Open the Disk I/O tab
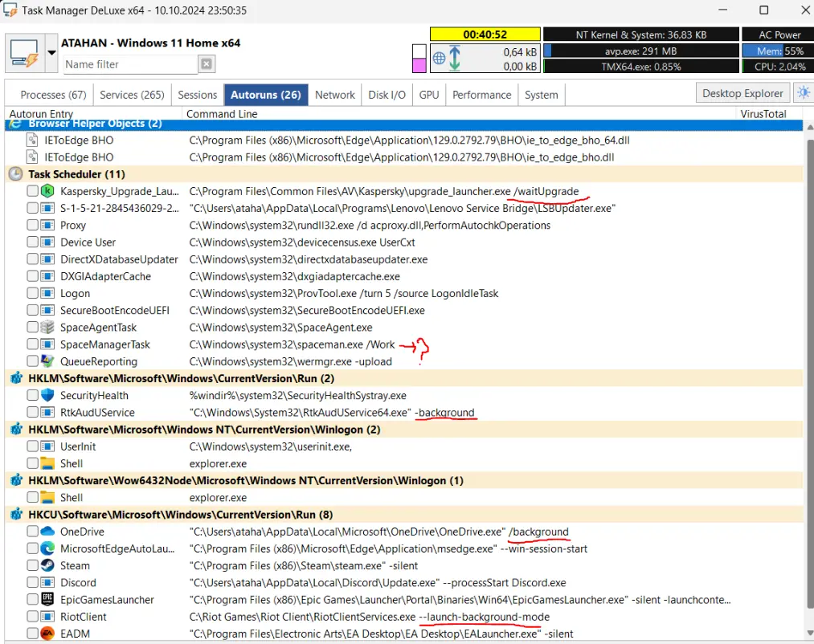Image resolution: width=814 pixels, height=644 pixels. point(387,95)
